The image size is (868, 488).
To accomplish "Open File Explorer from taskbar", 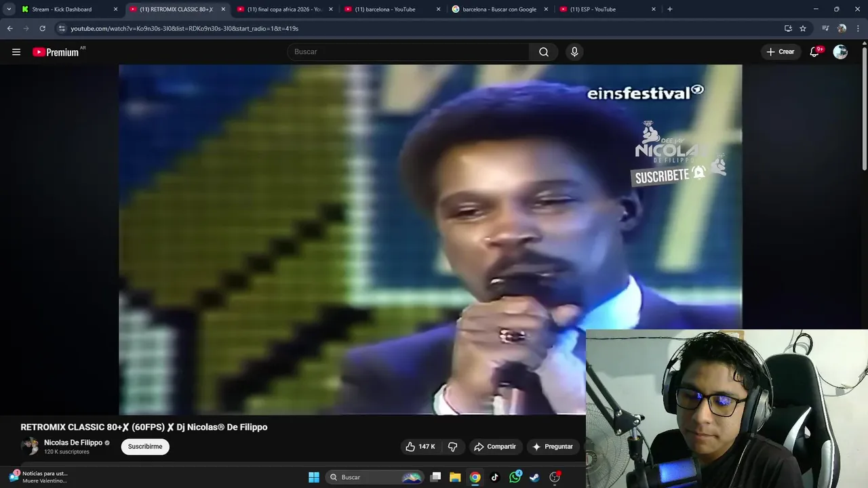I will point(455,477).
